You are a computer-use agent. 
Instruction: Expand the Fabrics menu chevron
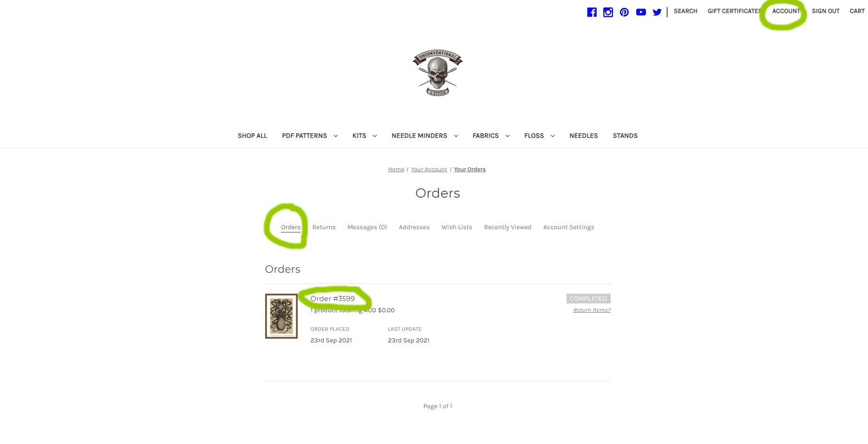coord(507,136)
